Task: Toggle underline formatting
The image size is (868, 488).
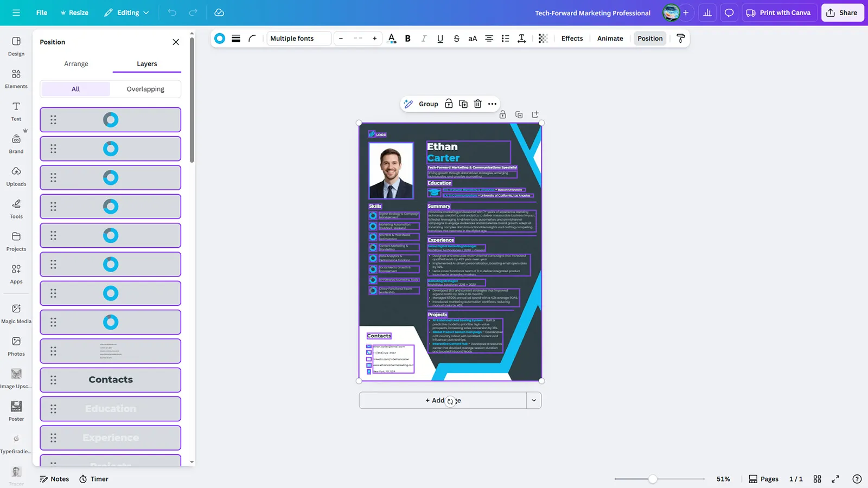Action: (x=440, y=38)
